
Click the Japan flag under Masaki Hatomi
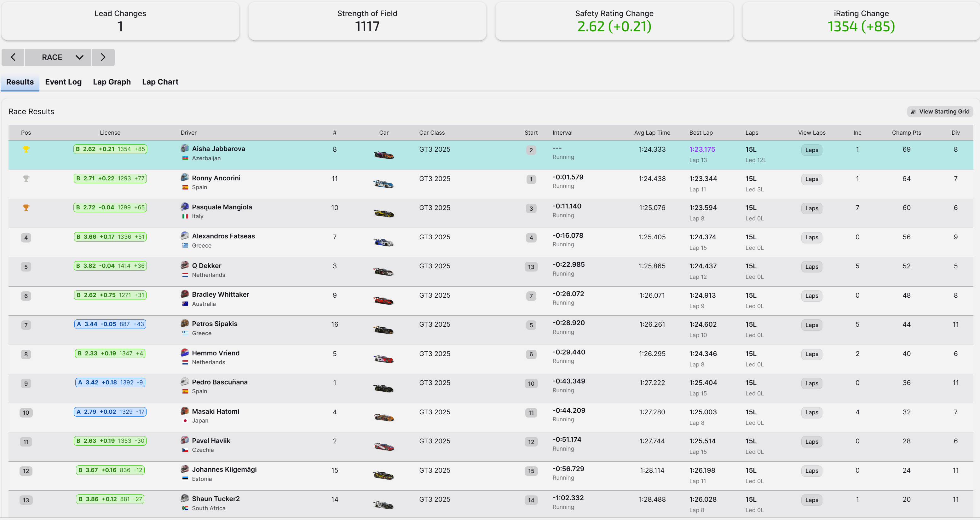(185, 421)
